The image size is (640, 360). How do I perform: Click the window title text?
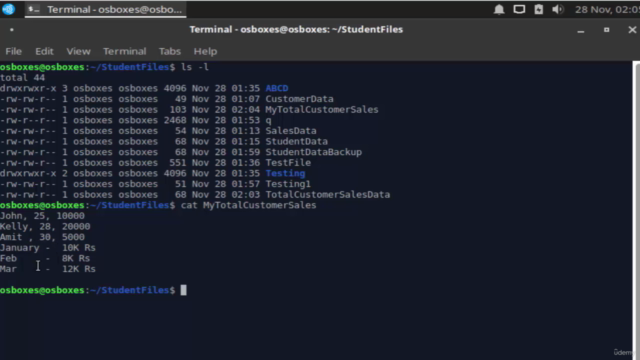point(296,29)
